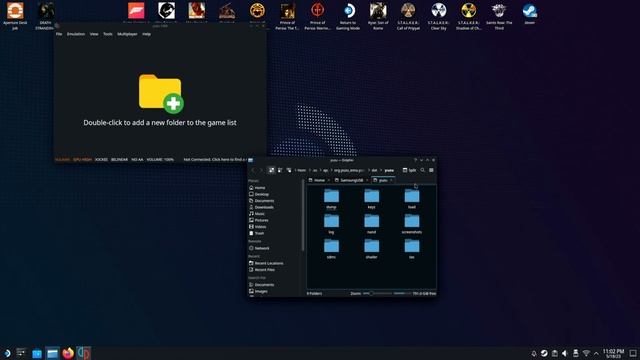Click the S.T.A.L.K.E.R. Clear Sky desktop icon
This screenshot has height=360, width=640.
coord(439,16)
